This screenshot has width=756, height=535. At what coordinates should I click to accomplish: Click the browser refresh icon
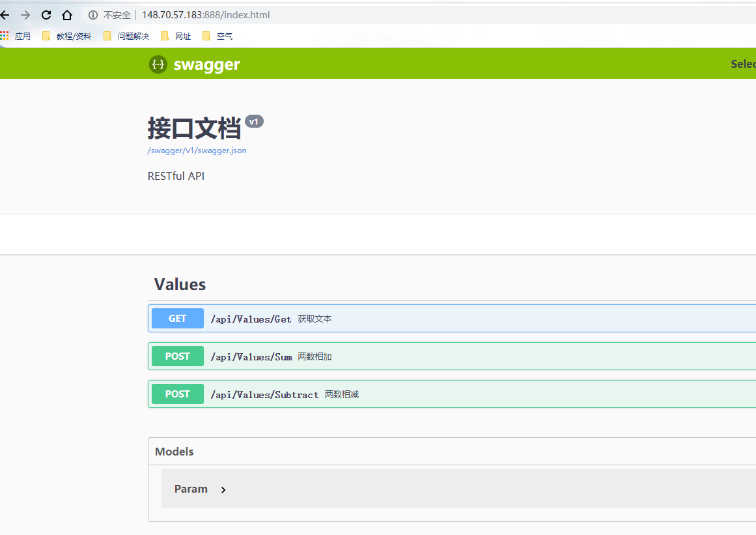45,14
